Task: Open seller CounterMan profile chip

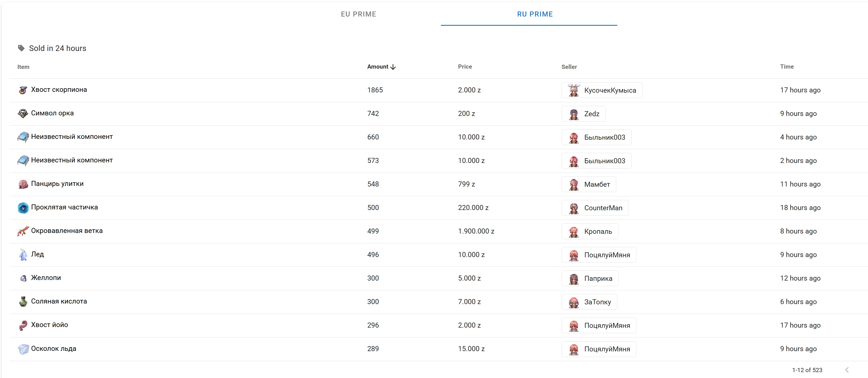Action: click(595, 208)
